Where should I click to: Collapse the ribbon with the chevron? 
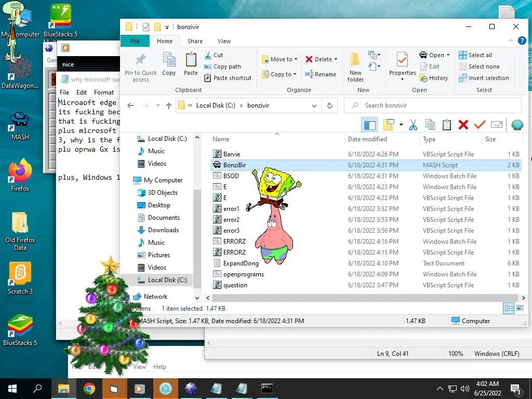(511, 41)
